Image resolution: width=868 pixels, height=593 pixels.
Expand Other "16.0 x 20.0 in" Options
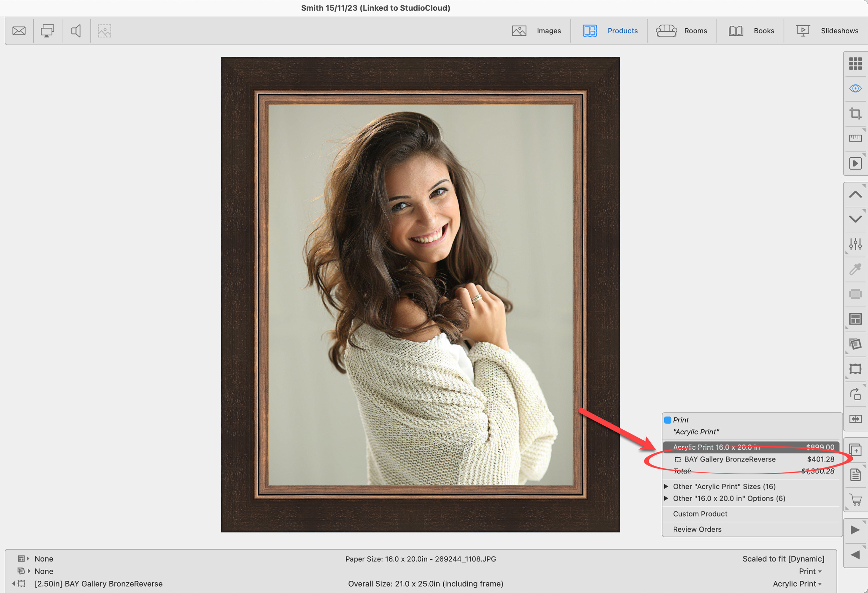coord(729,499)
